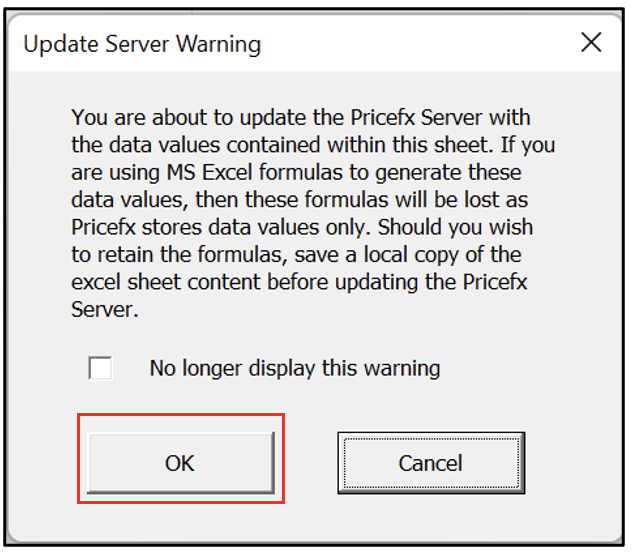Enable the option to suppress this warning

[x=101, y=368]
